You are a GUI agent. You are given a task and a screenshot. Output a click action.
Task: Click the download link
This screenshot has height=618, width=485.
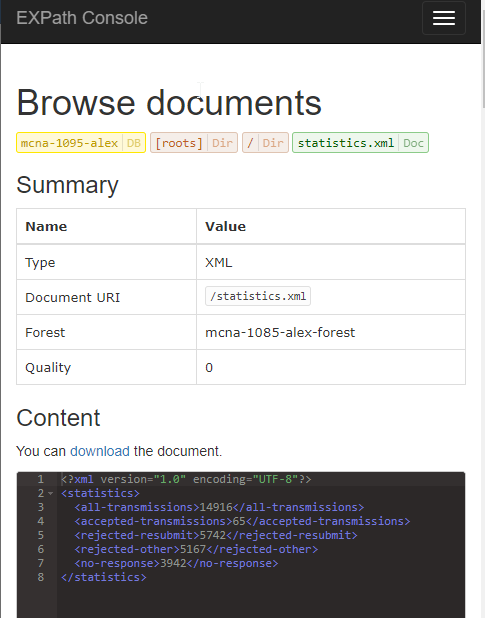100,451
